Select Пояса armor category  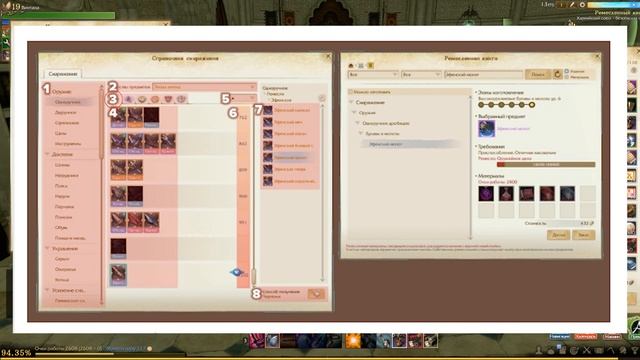pyautogui.click(x=61, y=186)
